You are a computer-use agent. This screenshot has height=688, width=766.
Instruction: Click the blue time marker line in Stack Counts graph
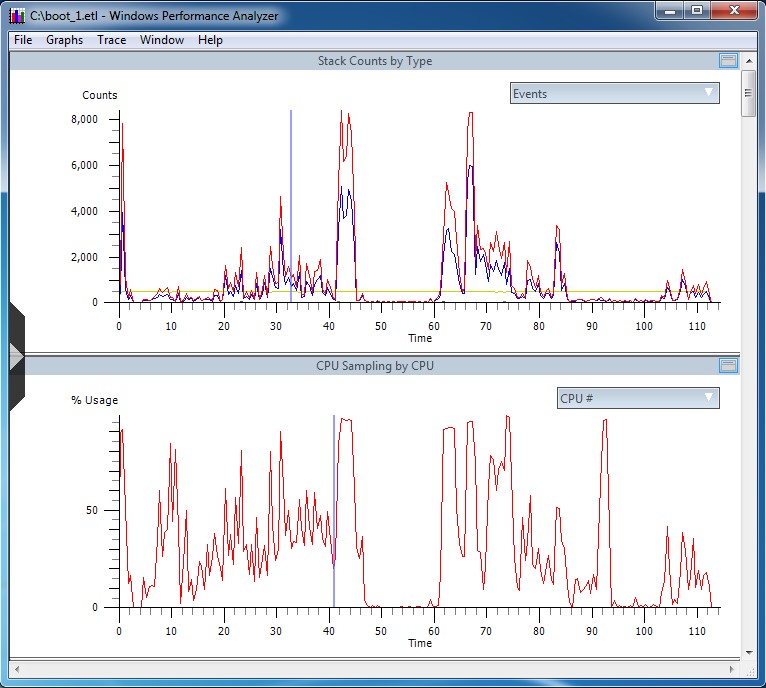click(x=291, y=206)
